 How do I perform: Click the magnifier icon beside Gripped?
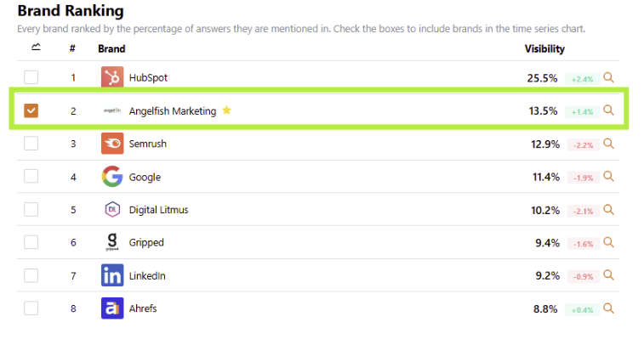(608, 242)
